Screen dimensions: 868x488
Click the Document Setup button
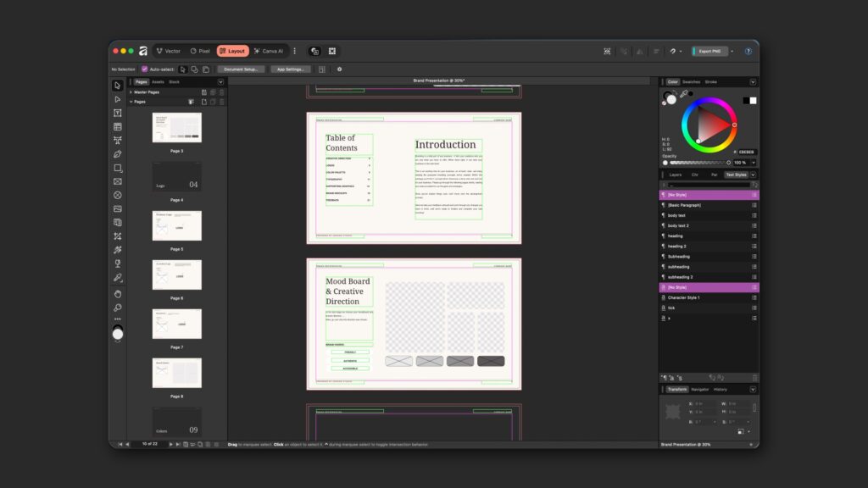(x=241, y=69)
